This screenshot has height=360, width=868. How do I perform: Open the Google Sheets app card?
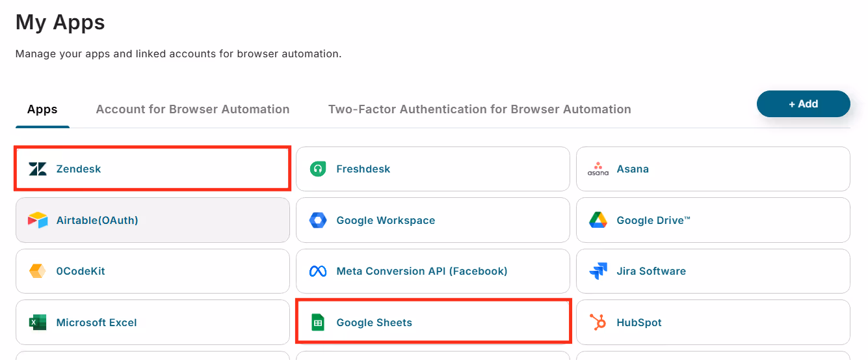433,322
